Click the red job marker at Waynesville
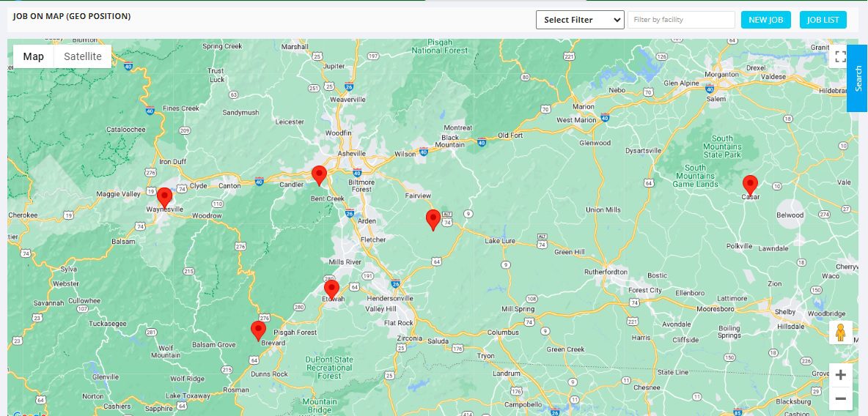 (x=164, y=197)
